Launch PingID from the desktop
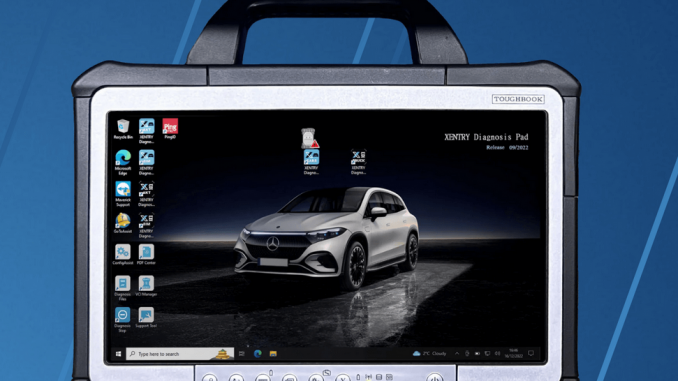 point(170,129)
